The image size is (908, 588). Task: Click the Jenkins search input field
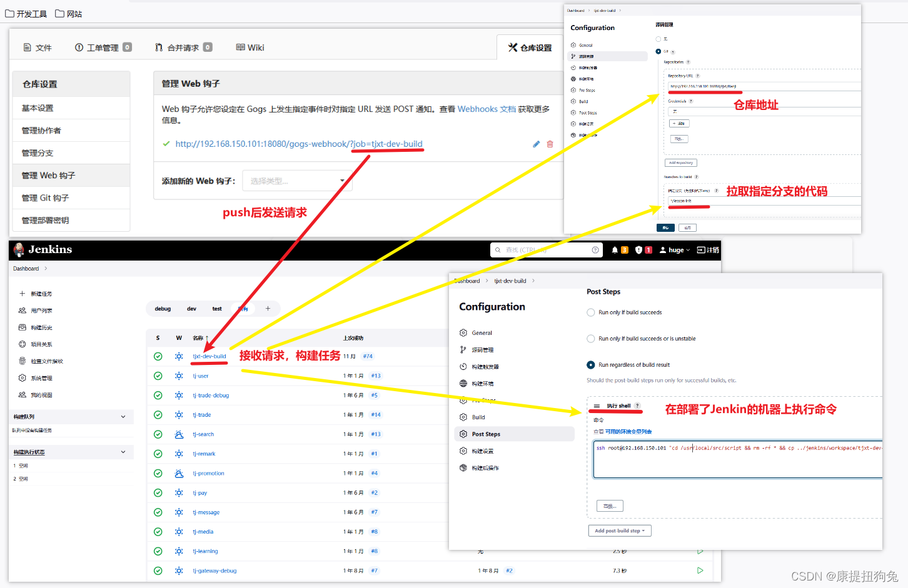(547, 250)
